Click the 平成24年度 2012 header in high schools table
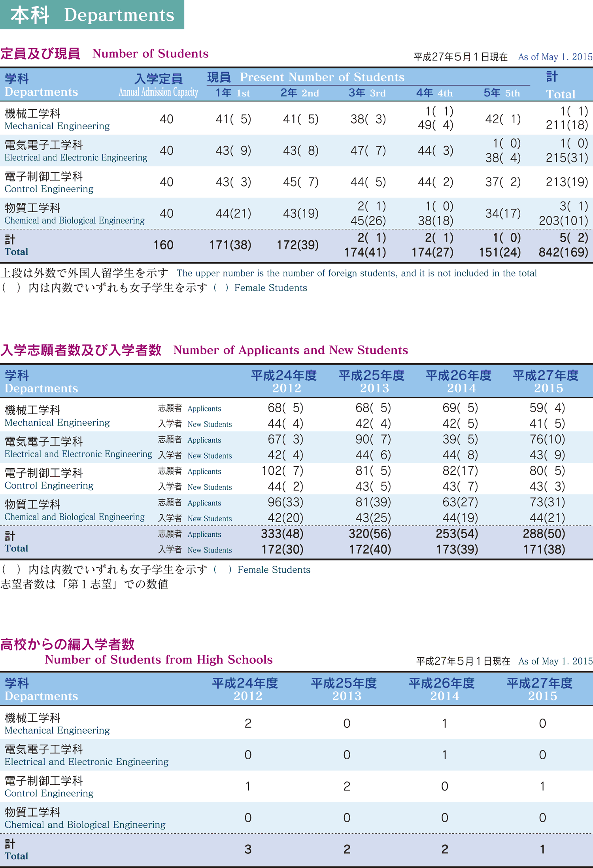This screenshot has height=868, width=593. pos(245,689)
